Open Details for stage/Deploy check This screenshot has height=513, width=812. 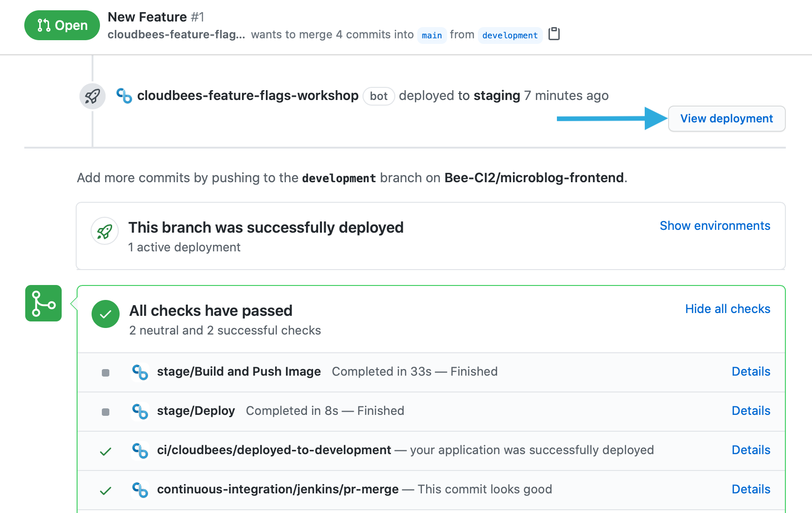coord(751,411)
